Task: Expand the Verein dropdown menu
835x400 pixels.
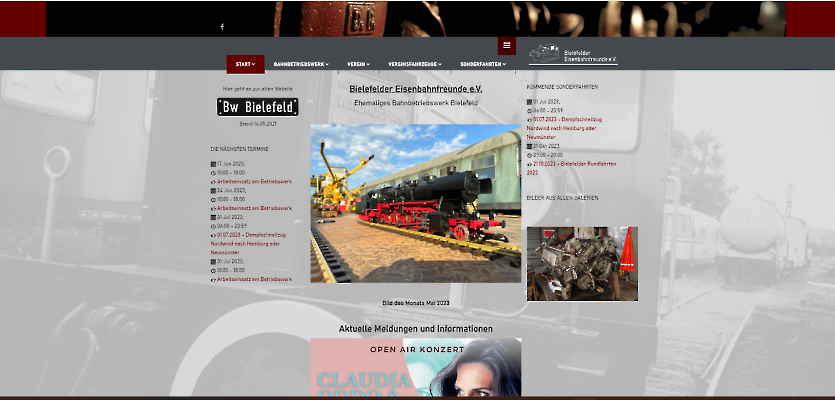Action: point(358,64)
